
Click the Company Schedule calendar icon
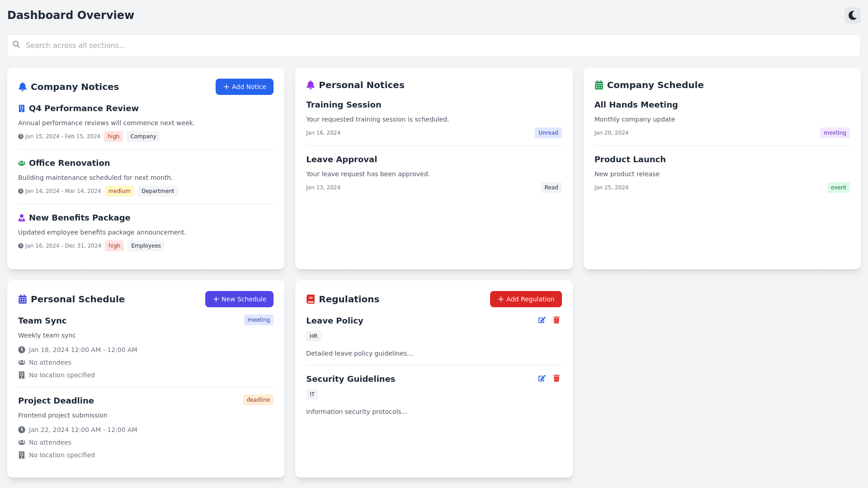(599, 85)
